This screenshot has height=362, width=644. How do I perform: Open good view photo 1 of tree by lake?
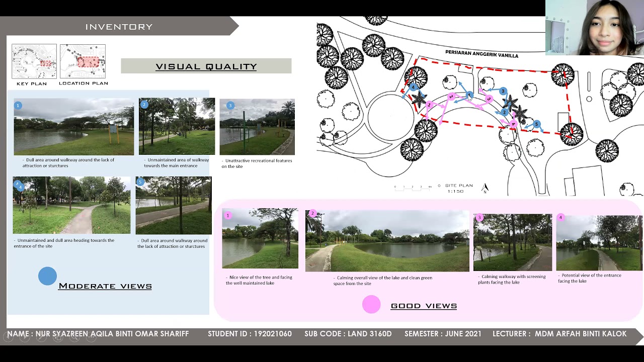(260, 238)
